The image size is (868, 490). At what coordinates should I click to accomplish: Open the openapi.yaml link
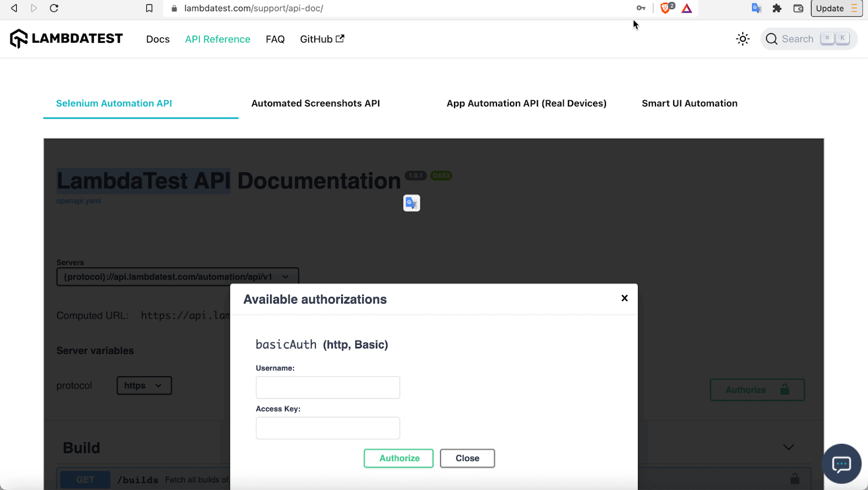[78, 201]
